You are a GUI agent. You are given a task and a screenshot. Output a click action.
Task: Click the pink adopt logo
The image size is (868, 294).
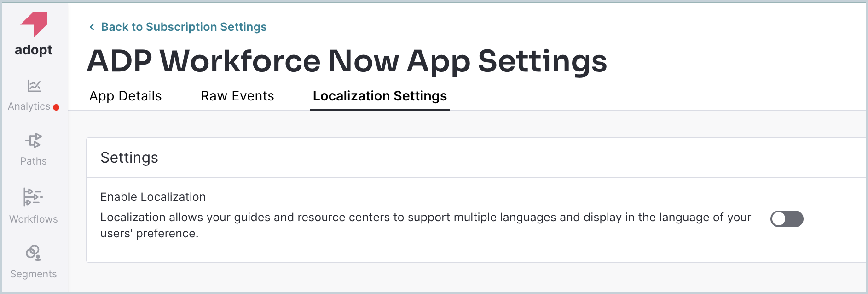point(33,24)
